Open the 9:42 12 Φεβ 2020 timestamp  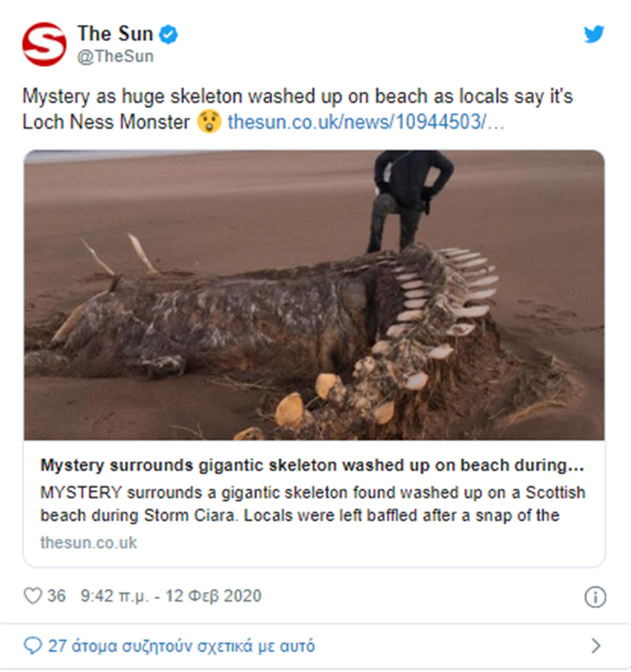point(171,596)
